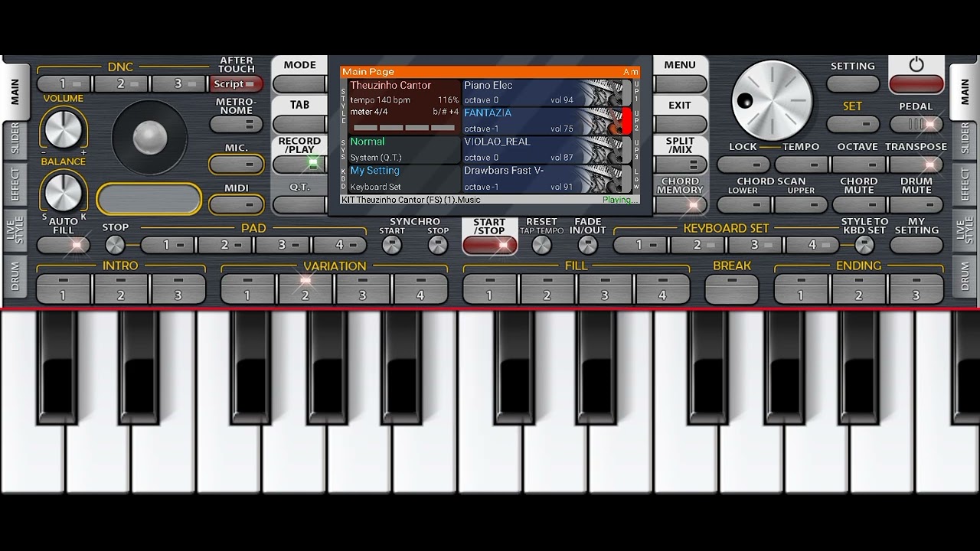Viewport: 980px width, 551px height.
Task: Toggle the PEDAL button
Action: [916, 124]
